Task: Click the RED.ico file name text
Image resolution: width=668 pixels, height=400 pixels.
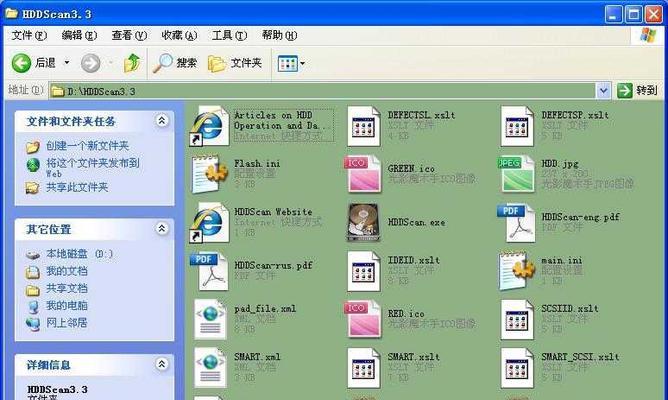Action: click(x=406, y=314)
